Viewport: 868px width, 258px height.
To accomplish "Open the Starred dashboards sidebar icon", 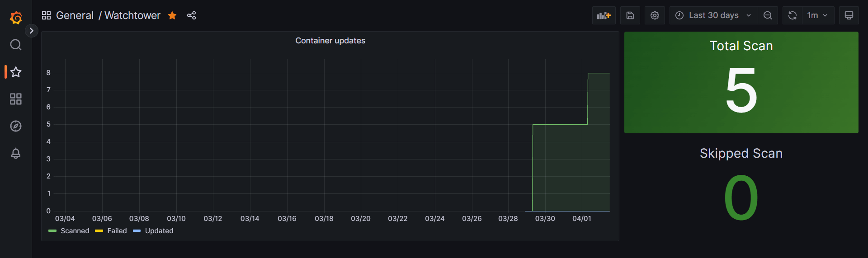I will point(16,72).
